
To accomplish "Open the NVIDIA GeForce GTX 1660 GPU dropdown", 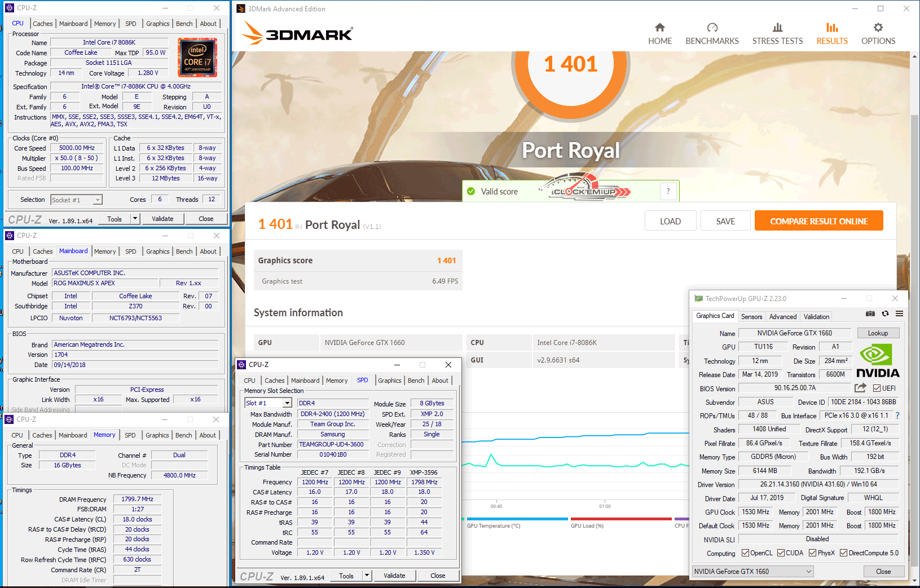I will (754, 572).
